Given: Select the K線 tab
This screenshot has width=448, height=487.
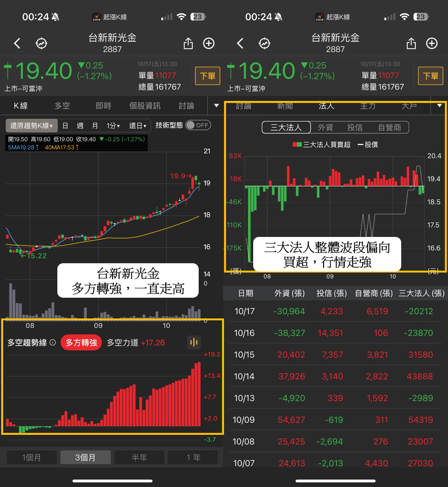Looking at the screenshot, I should [21, 106].
